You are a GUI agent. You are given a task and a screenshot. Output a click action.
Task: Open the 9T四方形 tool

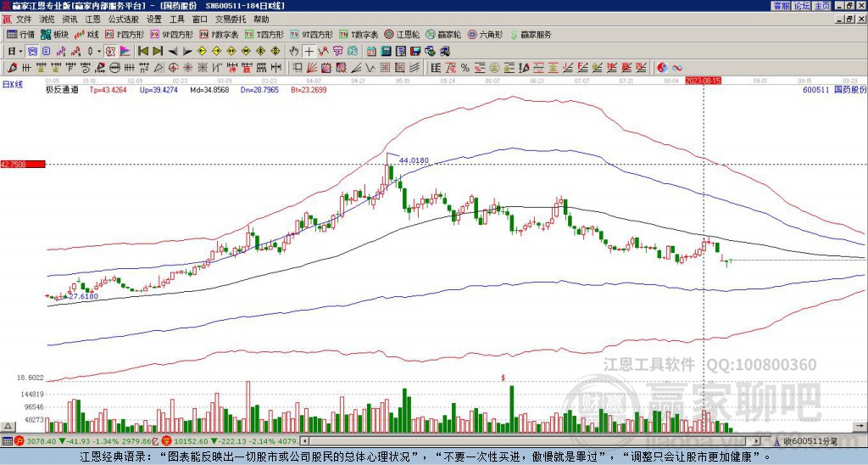[x=311, y=34]
